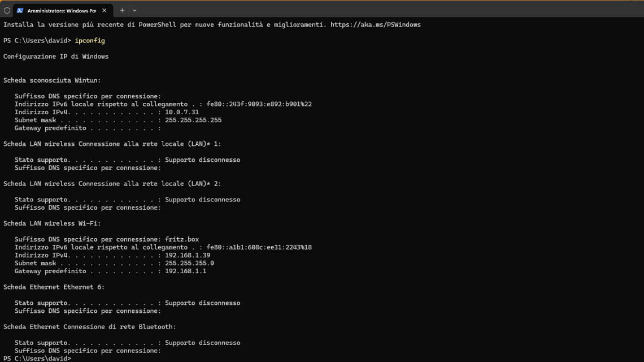Viewport: 644px width, 362px height.
Task: Open a new tab with plus button
Action: 122,10
